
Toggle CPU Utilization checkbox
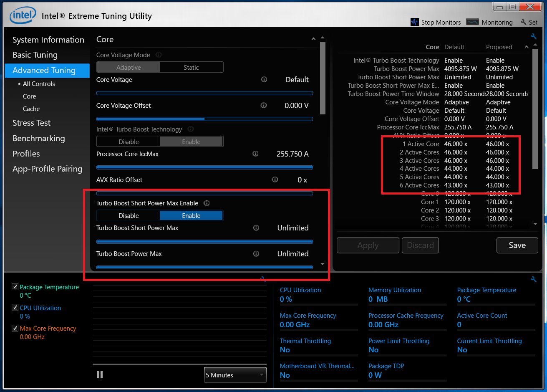[15, 308]
